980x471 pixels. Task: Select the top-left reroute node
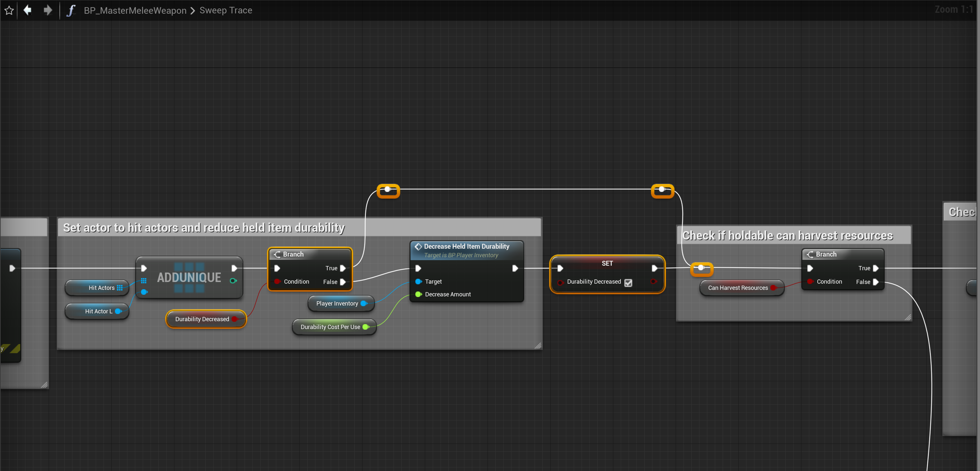(388, 189)
